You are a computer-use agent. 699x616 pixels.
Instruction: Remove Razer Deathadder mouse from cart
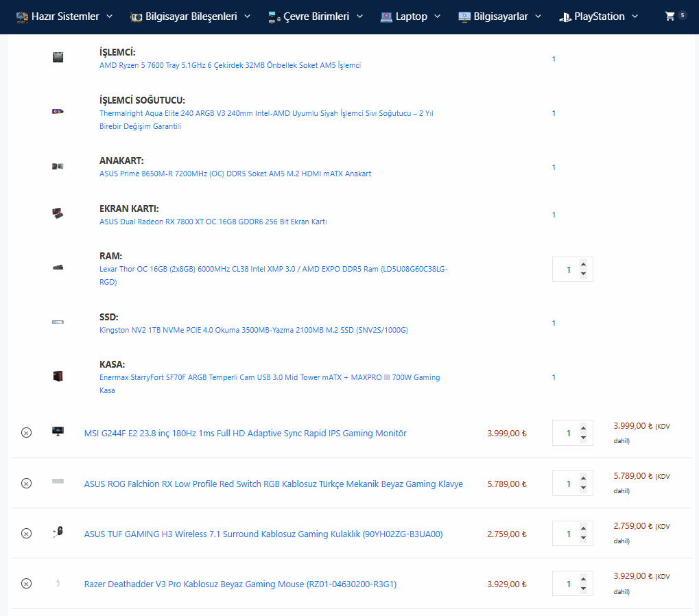(26, 584)
